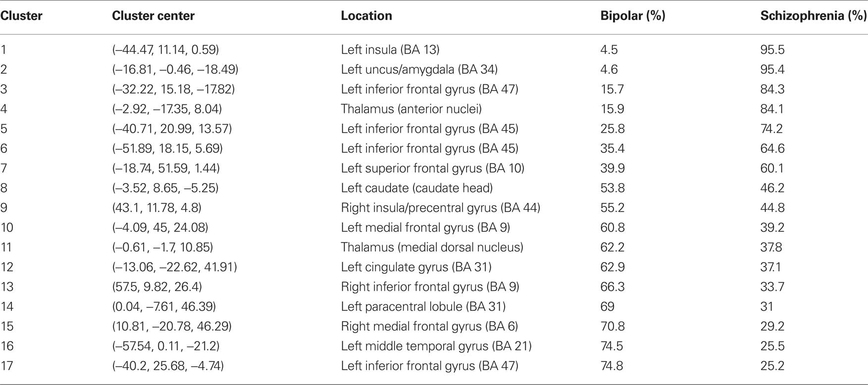Select the Location column header

tap(366, 16)
